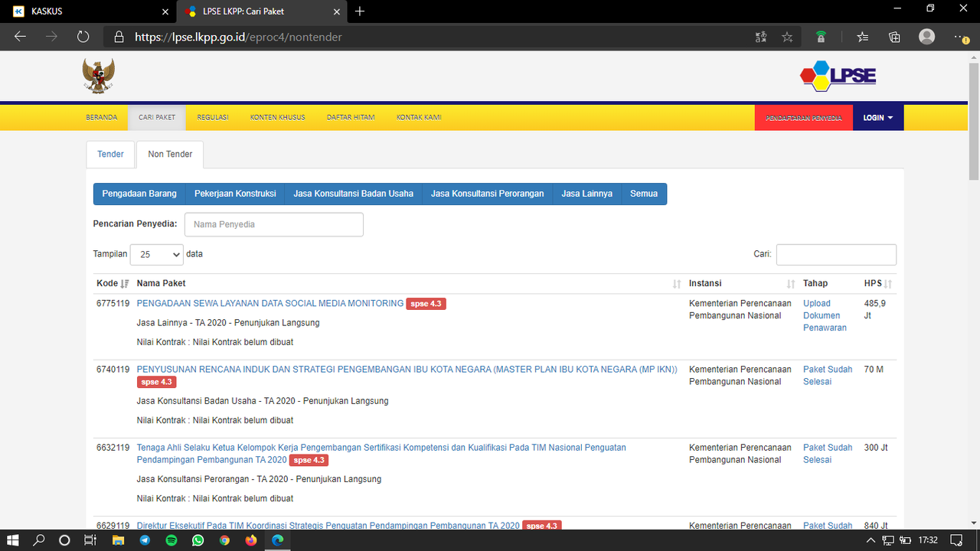Click the Garuda emblem logo
Screen dimensions: 980x551
[x=99, y=77]
